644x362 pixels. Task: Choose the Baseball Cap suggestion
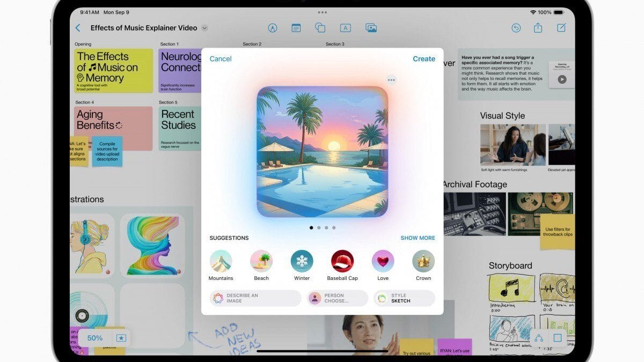click(342, 261)
